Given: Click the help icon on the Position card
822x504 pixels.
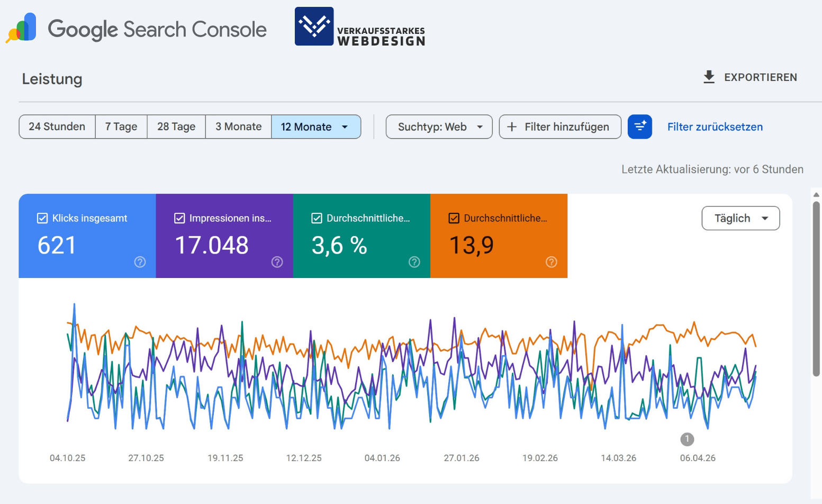Looking at the screenshot, I should (x=551, y=262).
